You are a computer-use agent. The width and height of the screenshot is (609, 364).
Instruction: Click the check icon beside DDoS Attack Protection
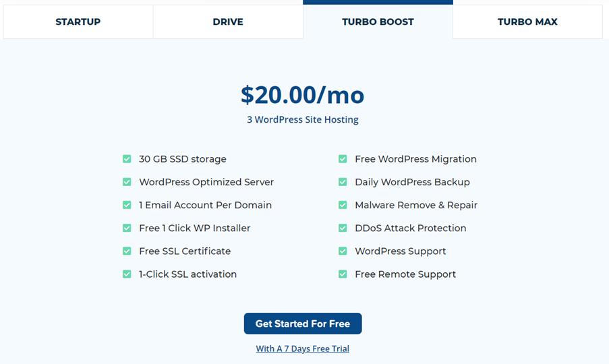tap(343, 228)
